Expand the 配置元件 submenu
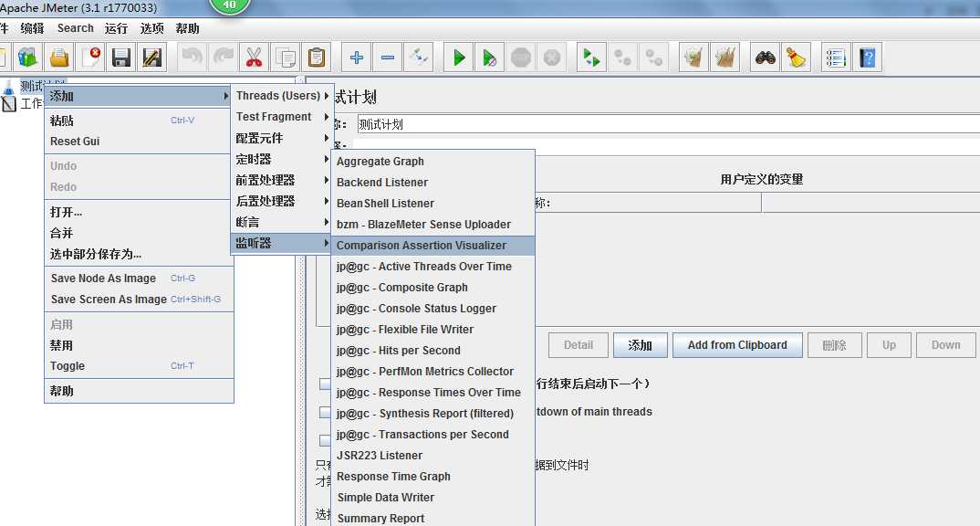Image resolution: width=980 pixels, height=526 pixels. [281, 138]
